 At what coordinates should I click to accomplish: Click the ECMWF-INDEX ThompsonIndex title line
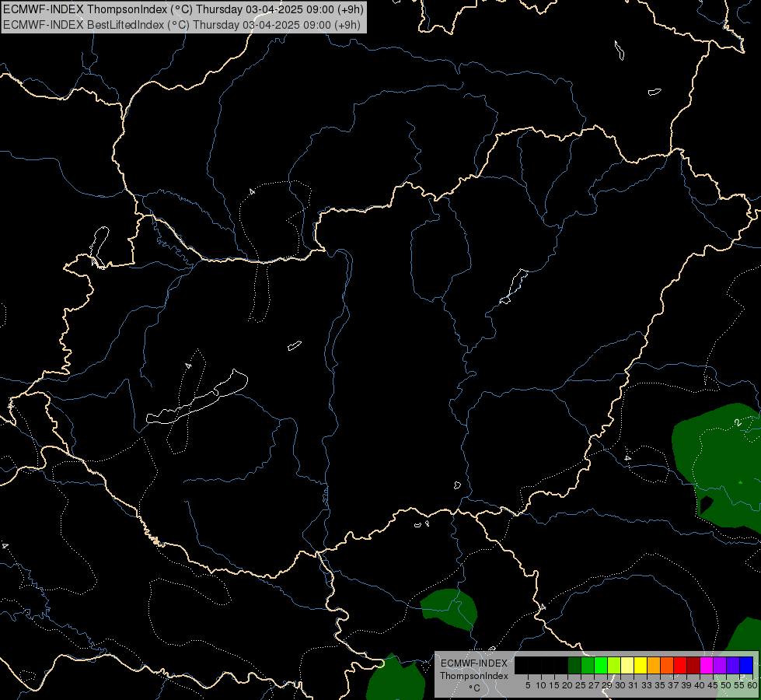tap(183, 9)
